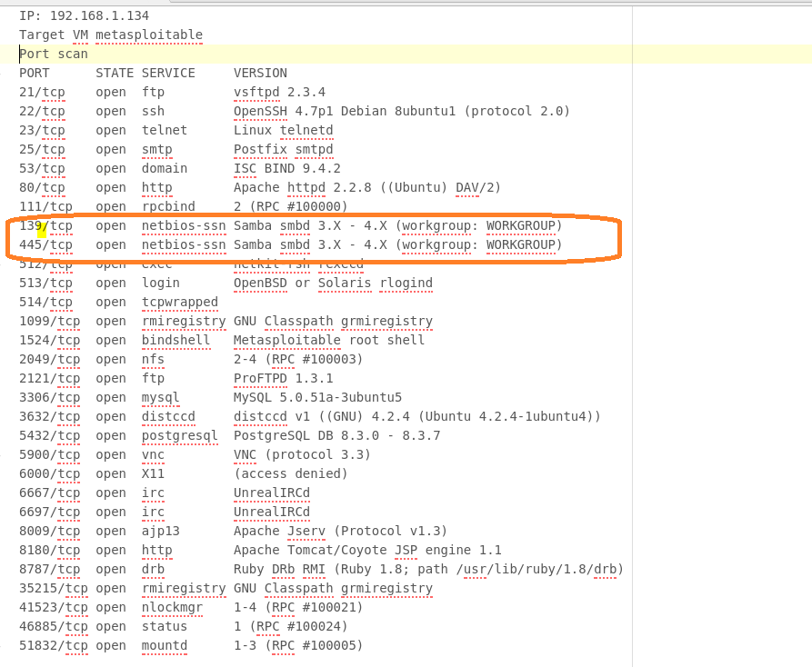Click the "139/tcp" highlighted port entry
The image size is (812, 667).
point(45,225)
